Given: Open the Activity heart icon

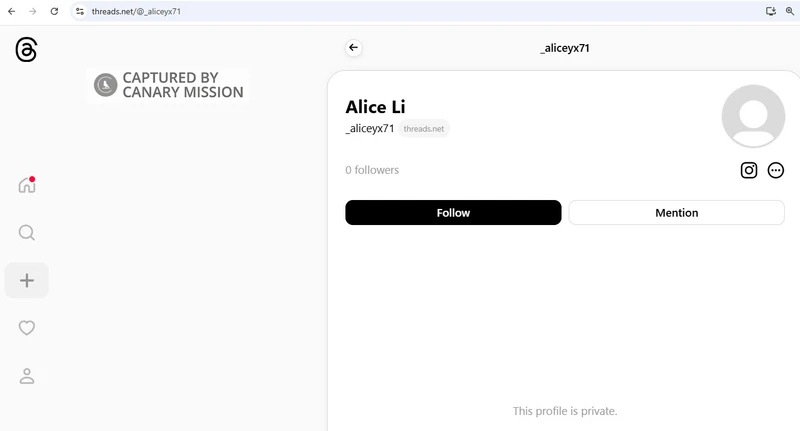Looking at the screenshot, I should pyautogui.click(x=27, y=328).
